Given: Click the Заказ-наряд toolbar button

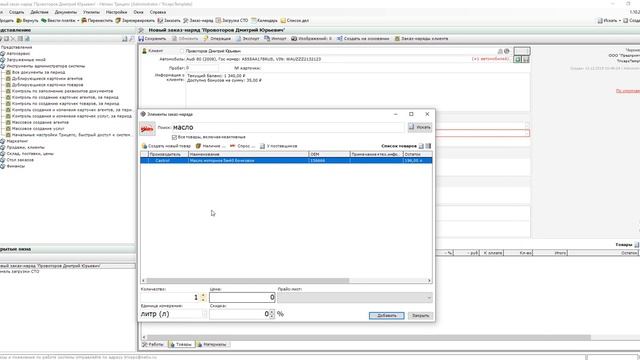Looking at the screenshot, I should point(198,20).
